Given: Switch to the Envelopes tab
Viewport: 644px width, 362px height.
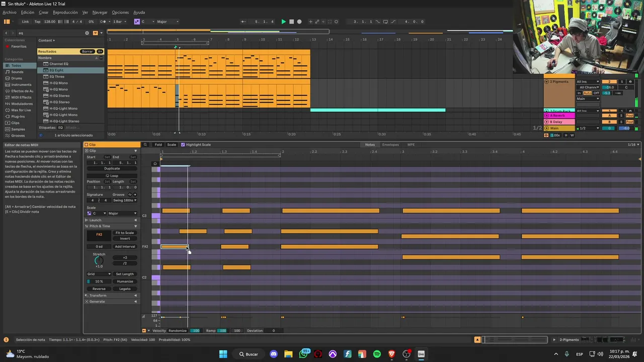Looking at the screenshot, I should pos(390,145).
